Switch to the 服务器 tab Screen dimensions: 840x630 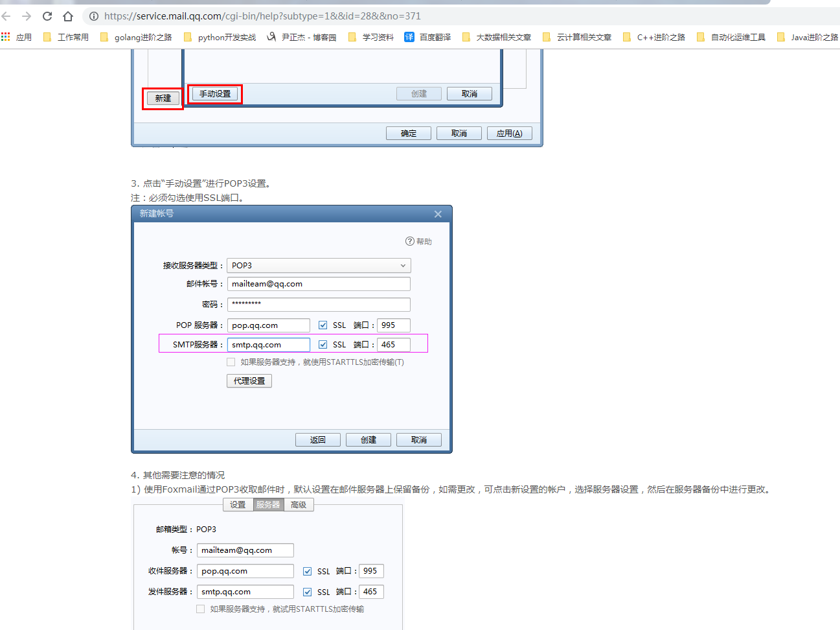pyautogui.click(x=268, y=504)
